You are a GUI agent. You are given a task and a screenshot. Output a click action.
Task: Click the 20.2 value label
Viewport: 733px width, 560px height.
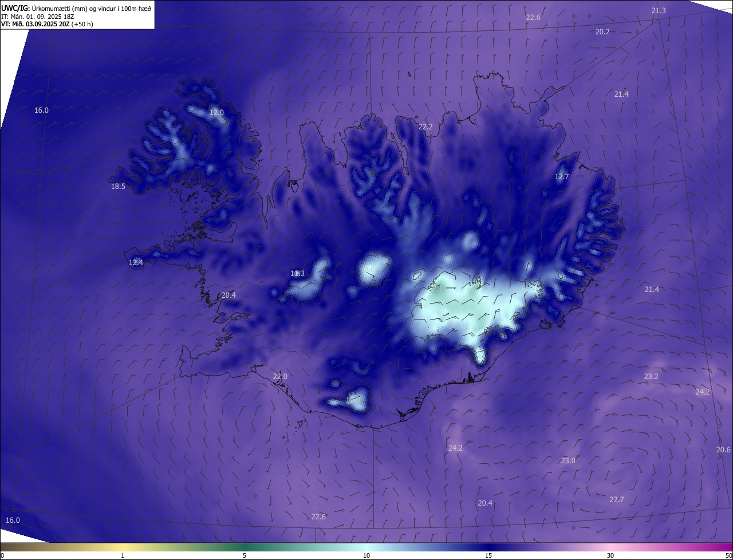click(602, 31)
